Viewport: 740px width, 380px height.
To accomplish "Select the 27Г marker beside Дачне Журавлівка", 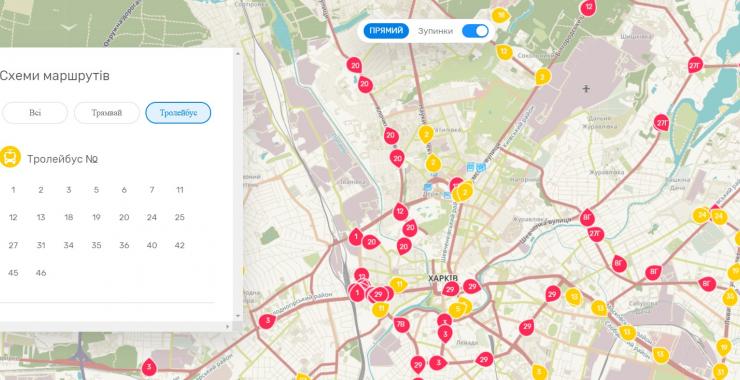I will coord(662,123).
